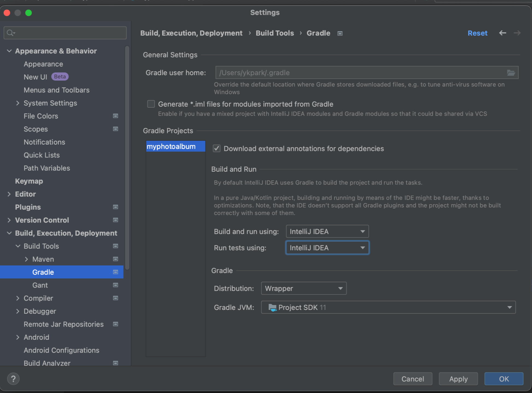Open the Gradle JVM combo box
Screen dimensions: 532x393
(x=388, y=307)
